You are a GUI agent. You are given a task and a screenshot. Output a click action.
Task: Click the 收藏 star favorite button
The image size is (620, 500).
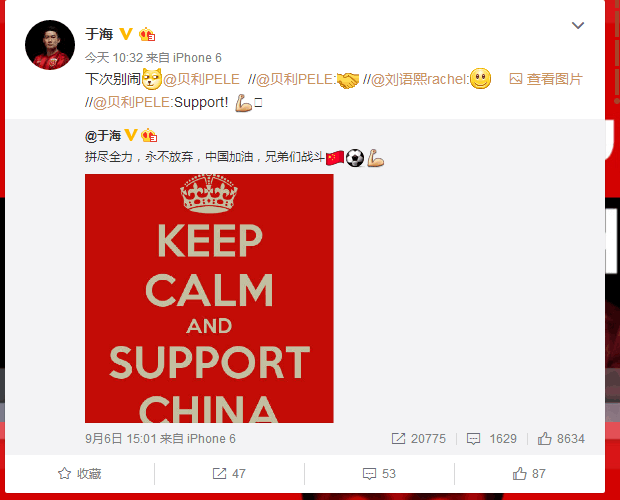point(79,474)
